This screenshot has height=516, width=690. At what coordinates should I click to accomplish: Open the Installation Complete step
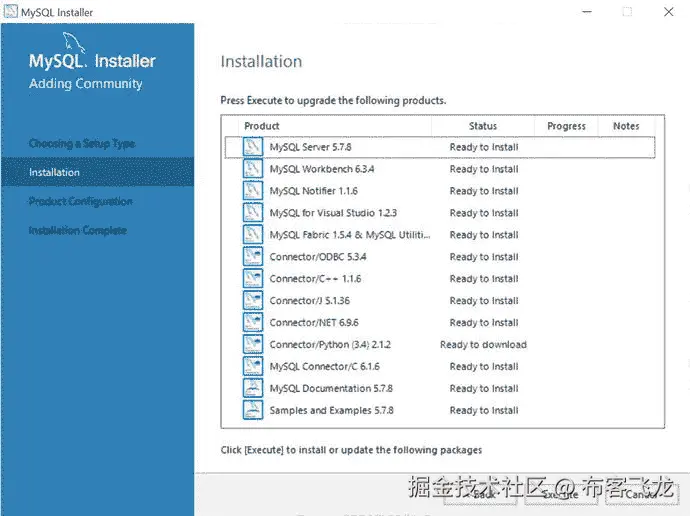point(78,231)
